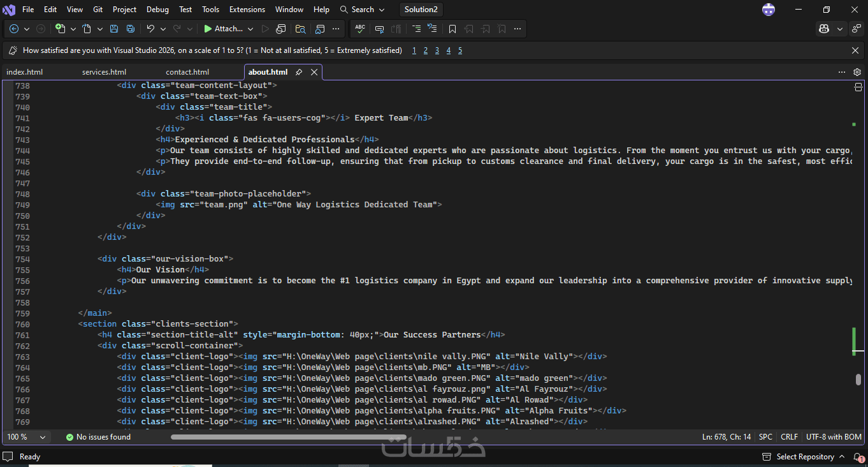Click the Save All icon

coord(130,29)
